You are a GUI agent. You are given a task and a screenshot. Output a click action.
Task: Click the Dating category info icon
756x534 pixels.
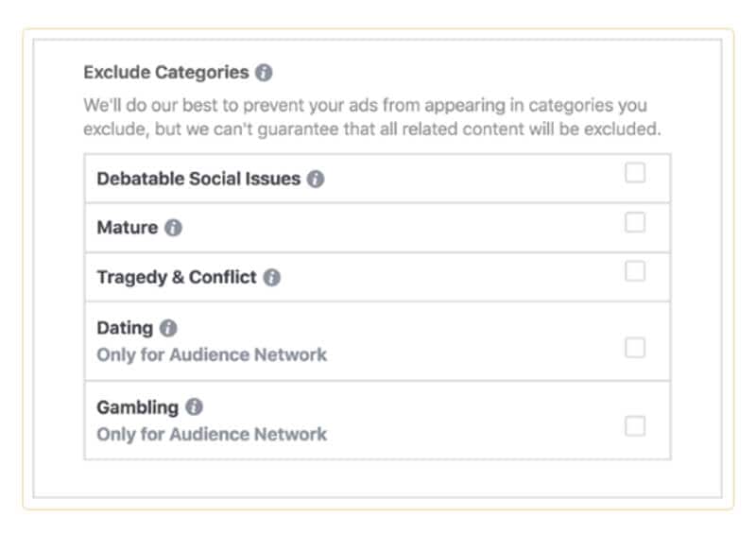[x=168, y=328]
